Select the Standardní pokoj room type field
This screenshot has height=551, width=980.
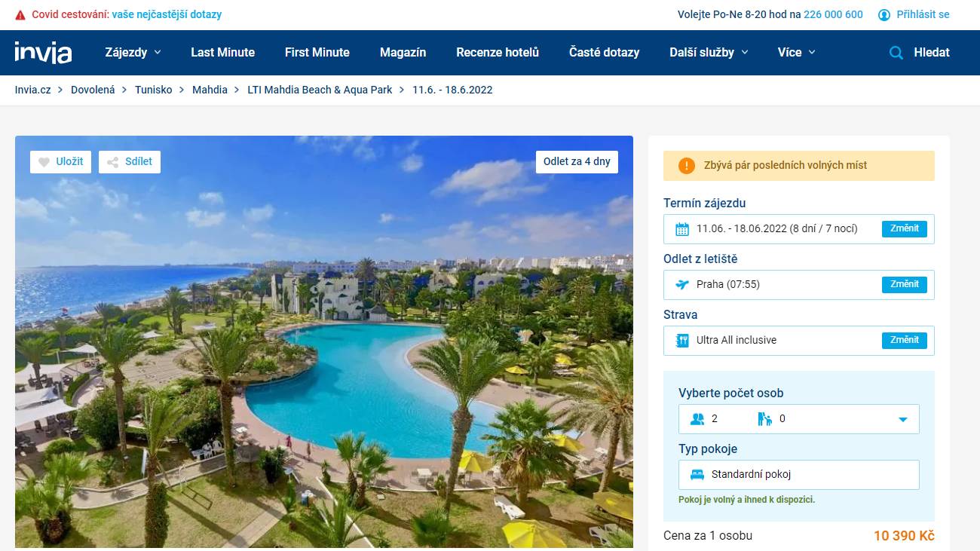point(799,475)
